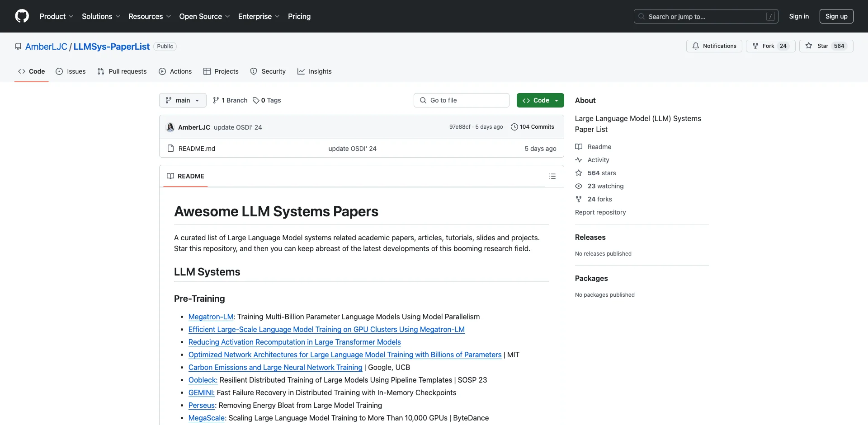Open Optimized Network Architectures paper link
868x425 pixels.
pos(345,355)
